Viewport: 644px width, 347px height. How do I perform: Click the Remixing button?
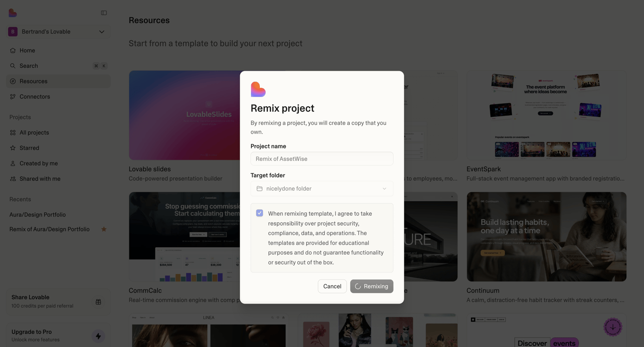tap(372, 286)
